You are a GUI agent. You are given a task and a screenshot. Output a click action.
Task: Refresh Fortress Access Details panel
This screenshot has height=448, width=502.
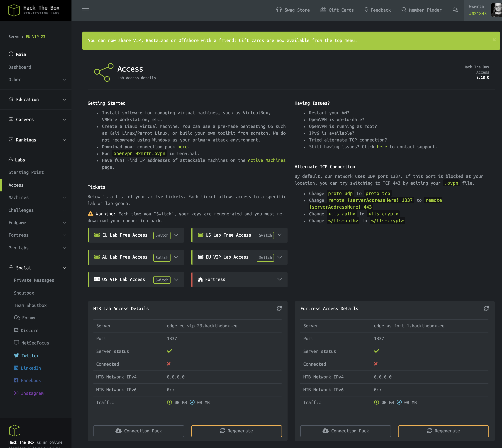coord(486,308)
